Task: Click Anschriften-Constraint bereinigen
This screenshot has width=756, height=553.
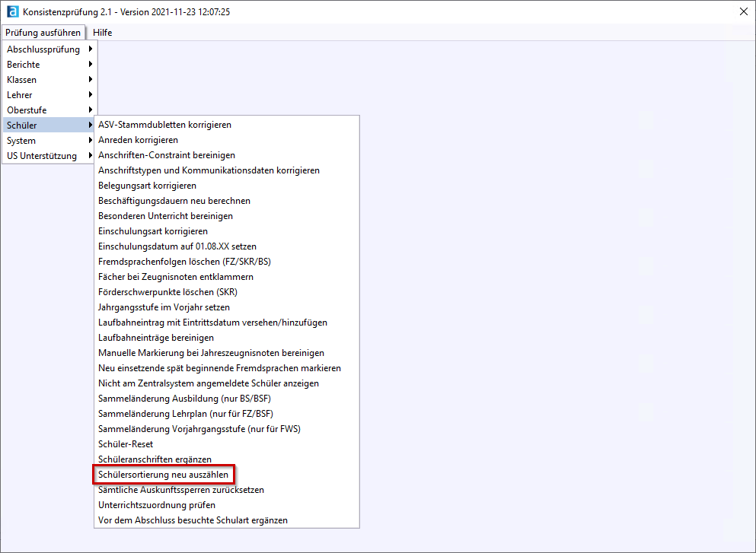Action: coord(227,155)
